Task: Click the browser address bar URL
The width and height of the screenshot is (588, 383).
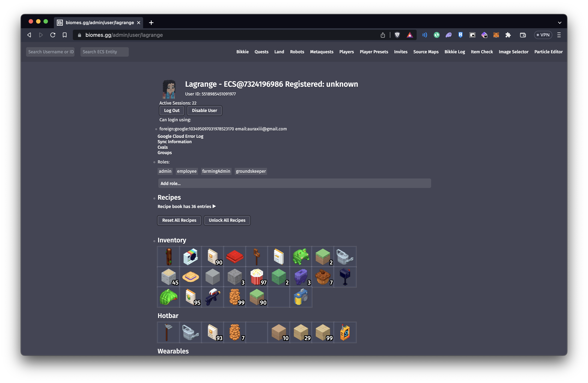Action: (x=124, y=35)
